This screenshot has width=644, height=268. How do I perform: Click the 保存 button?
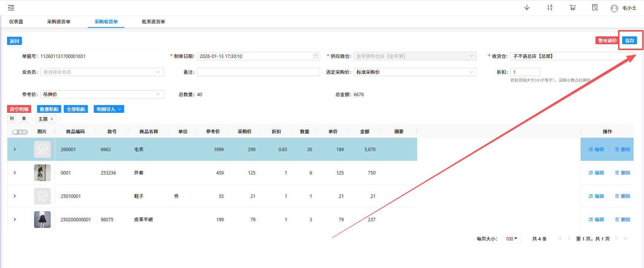point(630,40)
